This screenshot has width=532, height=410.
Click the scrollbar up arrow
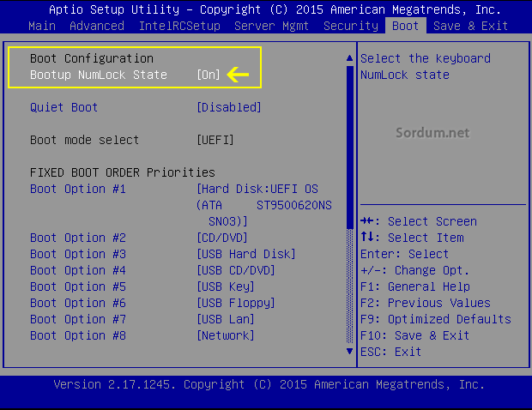(x=350, y=58)
